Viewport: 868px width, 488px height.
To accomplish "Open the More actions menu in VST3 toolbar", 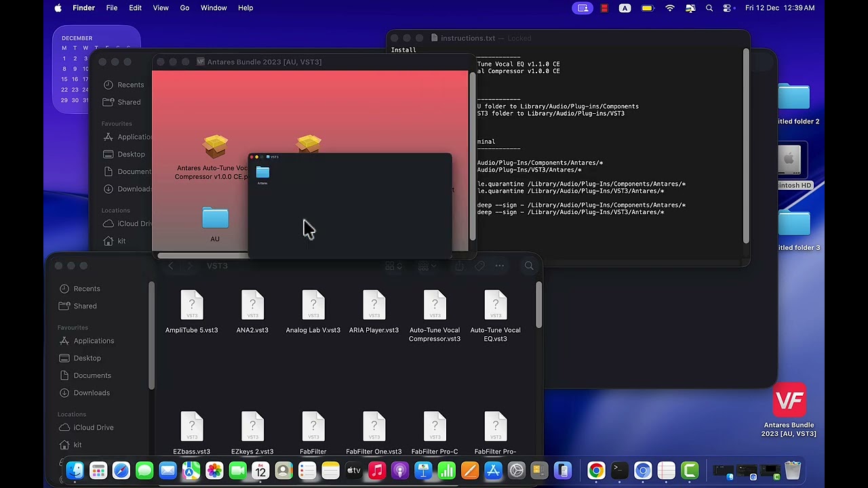I will [499, 266].
